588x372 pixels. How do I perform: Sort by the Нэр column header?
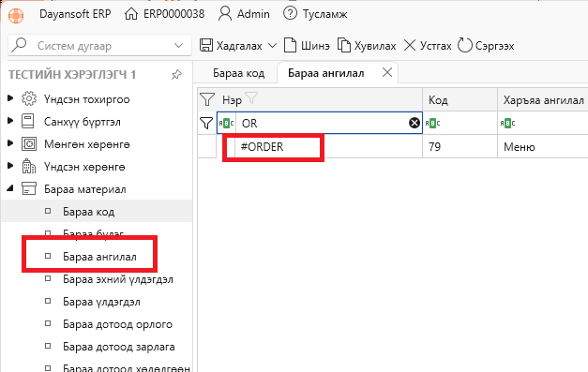click(233, 100)
